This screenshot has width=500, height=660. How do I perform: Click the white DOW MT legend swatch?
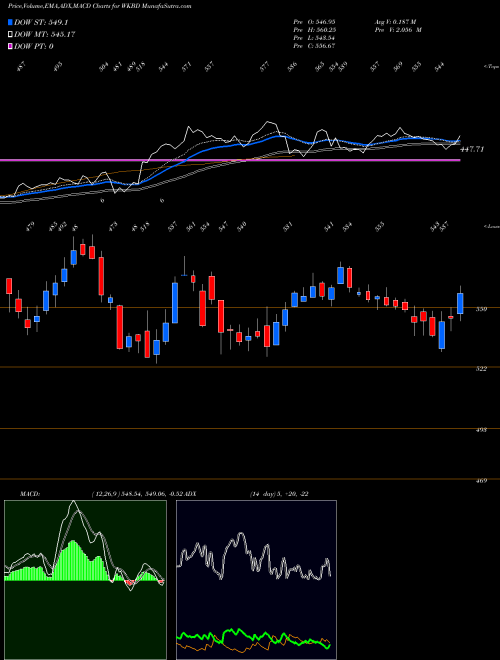click(10, 34)
